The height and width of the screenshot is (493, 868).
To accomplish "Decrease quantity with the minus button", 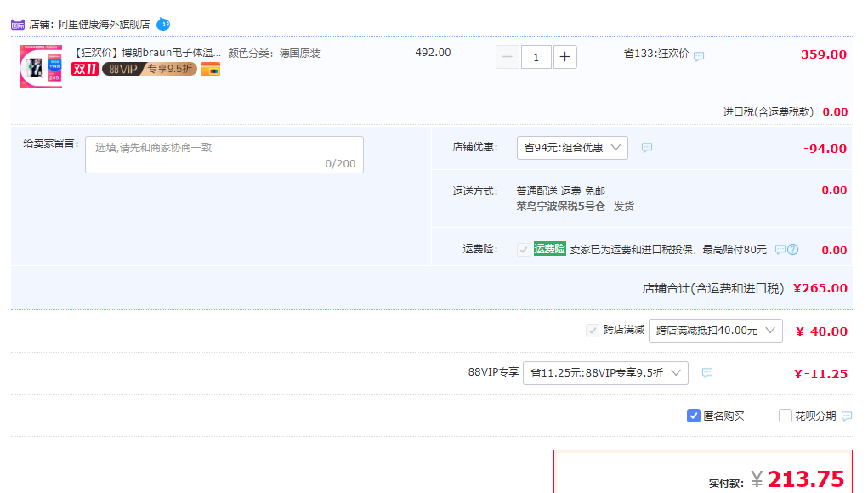I will 507,57.
